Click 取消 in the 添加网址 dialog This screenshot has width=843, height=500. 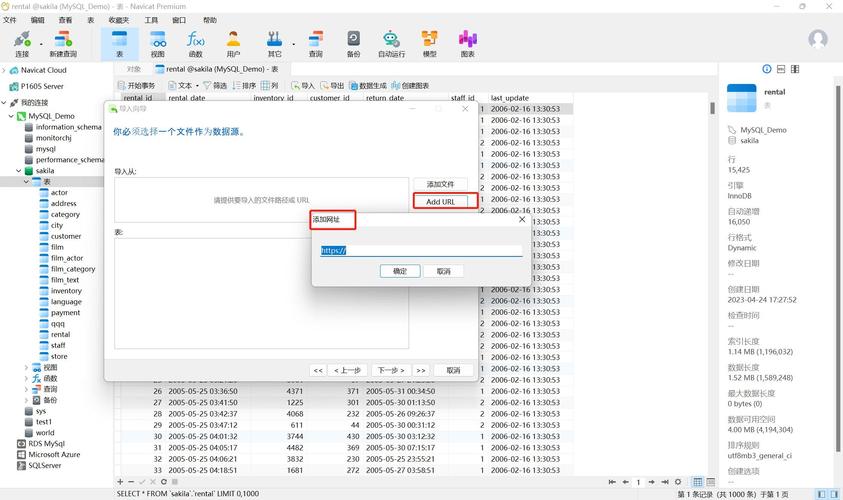[x=444, y=271]
